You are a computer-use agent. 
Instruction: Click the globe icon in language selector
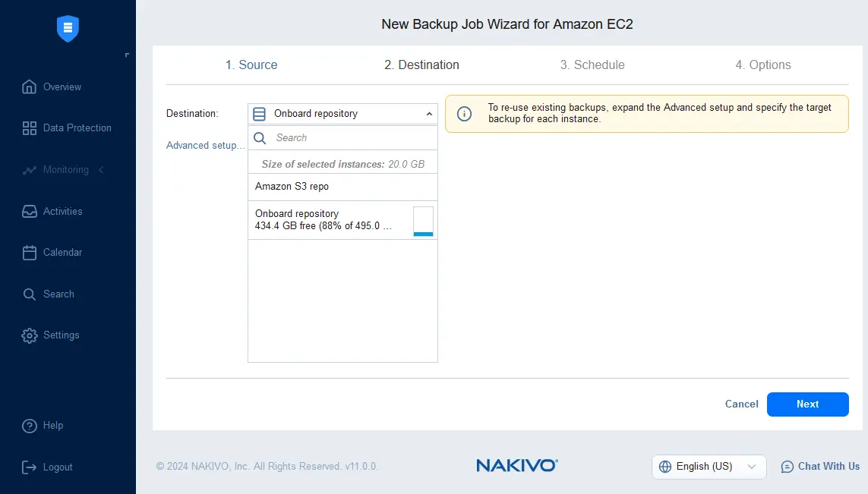[665, 467]
